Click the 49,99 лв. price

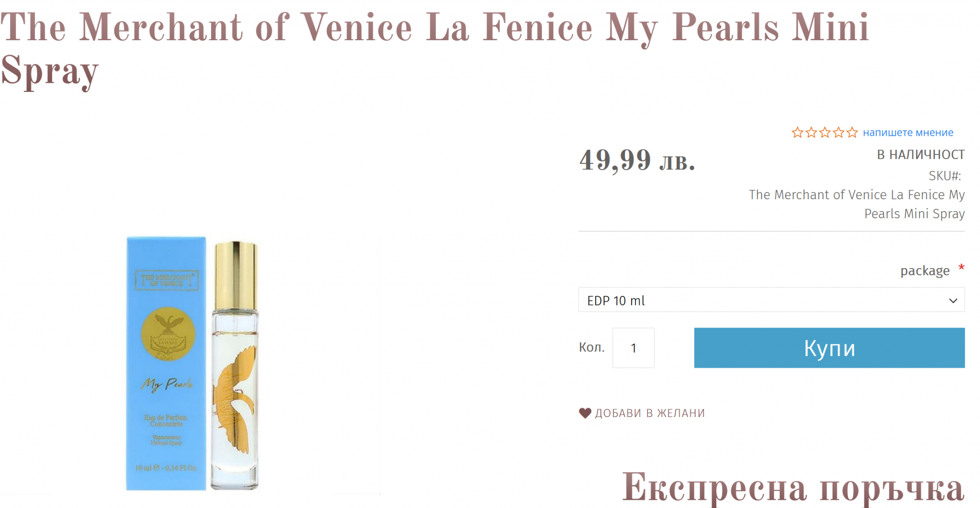click(637, 160)
